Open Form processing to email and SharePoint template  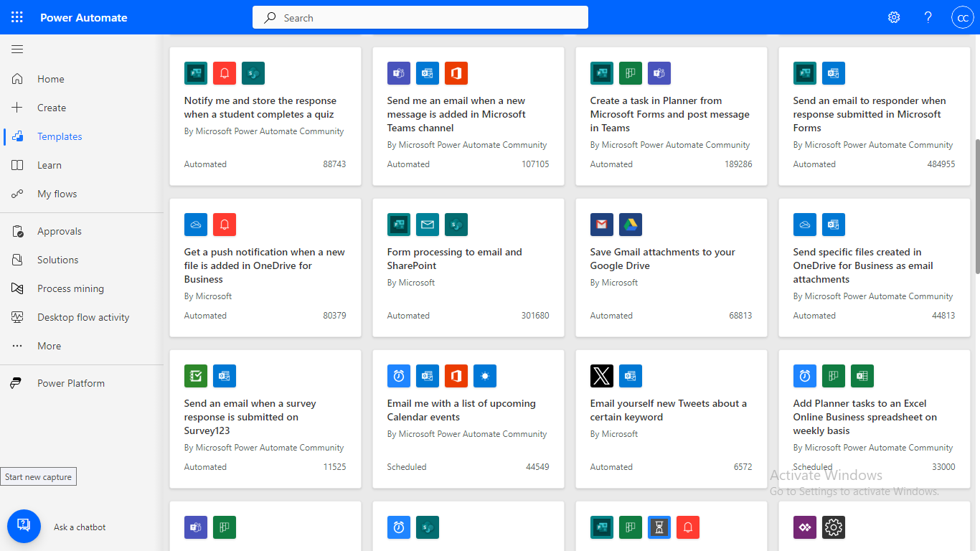click(x=454, y=259)
